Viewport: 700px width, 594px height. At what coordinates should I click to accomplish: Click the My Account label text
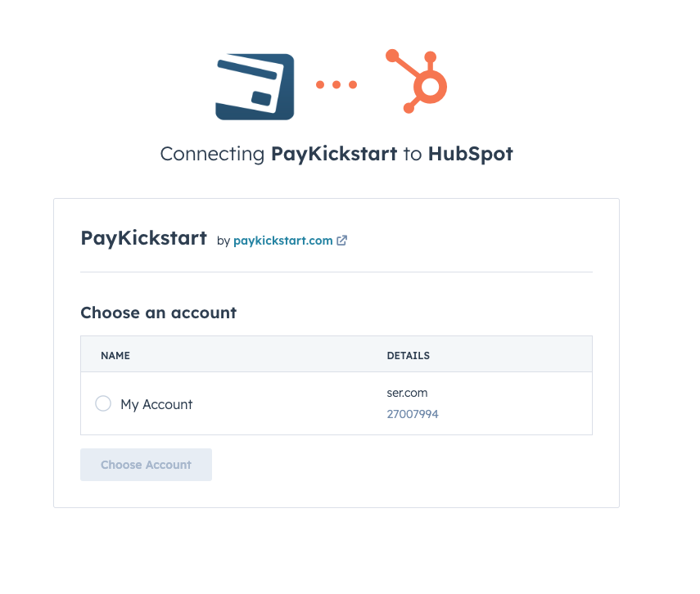pos(156,404)
